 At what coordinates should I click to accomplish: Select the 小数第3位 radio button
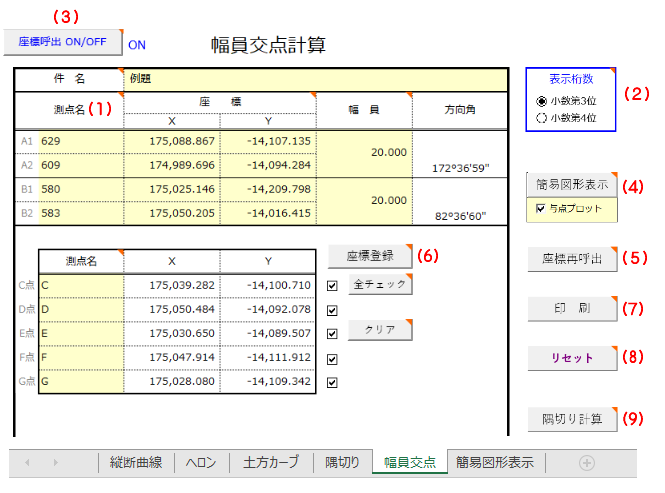pos(542,101)
